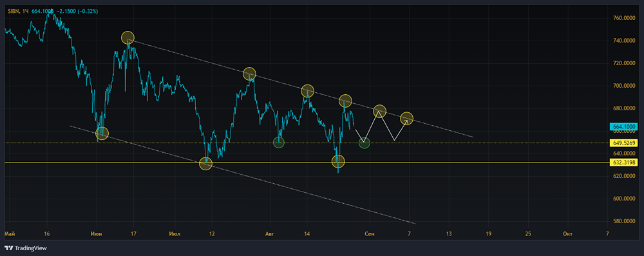
Task: Click the 640.0000 price axis label
Action: click(x=624, y=153)
